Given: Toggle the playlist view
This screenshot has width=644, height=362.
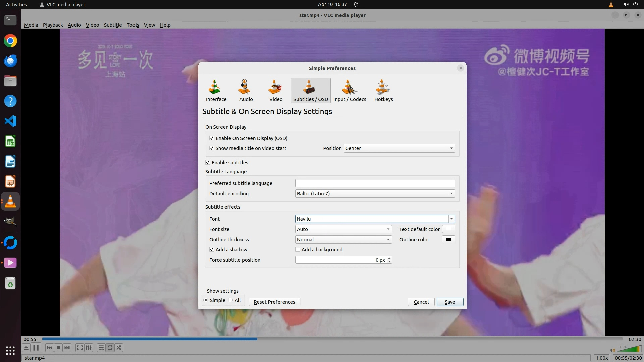Looking at the screenshot, I should 101,348.
